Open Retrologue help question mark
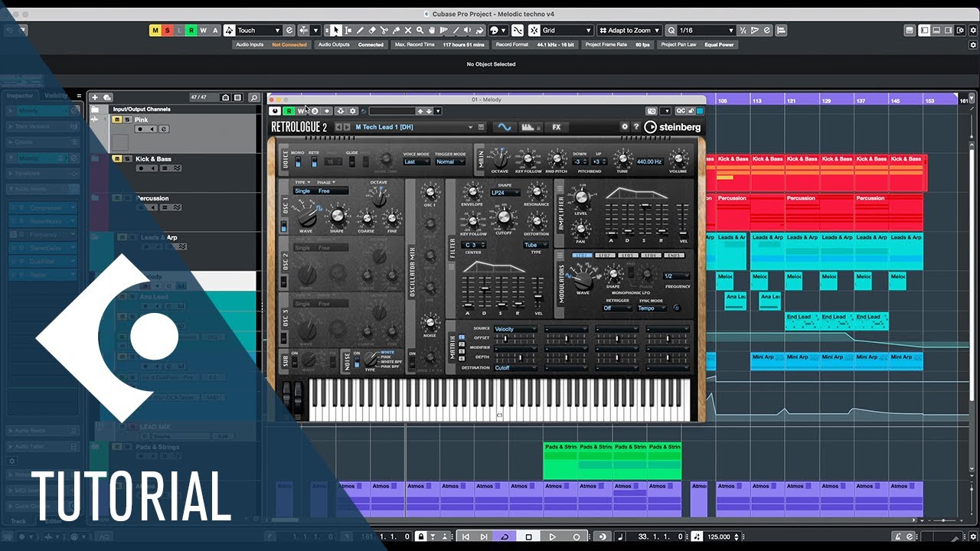 tap(635, 127)
